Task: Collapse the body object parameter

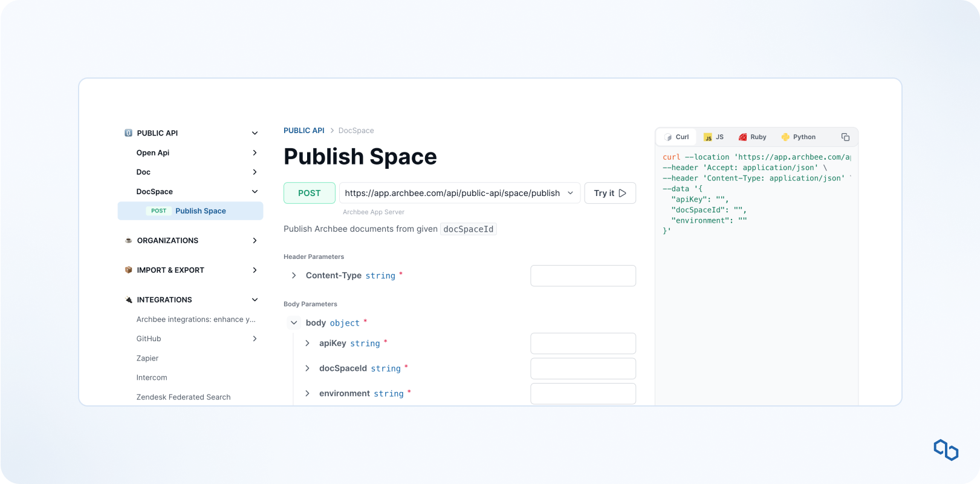Action: (294, 323)
